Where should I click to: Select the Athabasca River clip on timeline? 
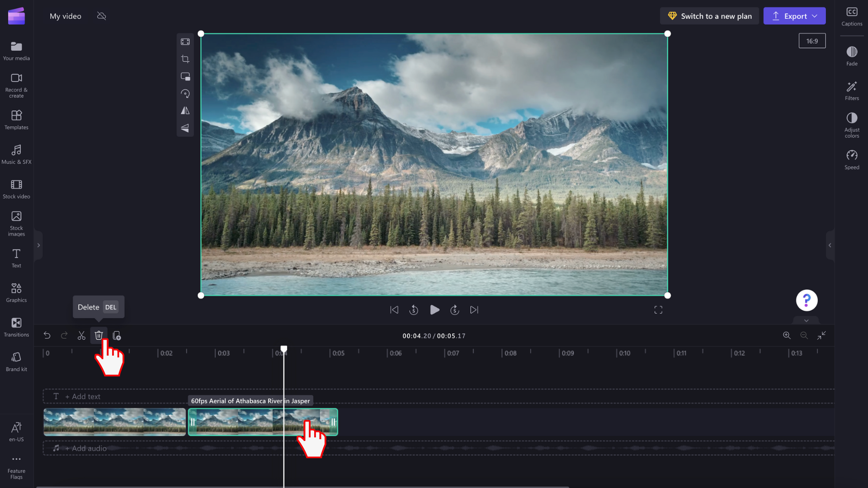point(263,422)
